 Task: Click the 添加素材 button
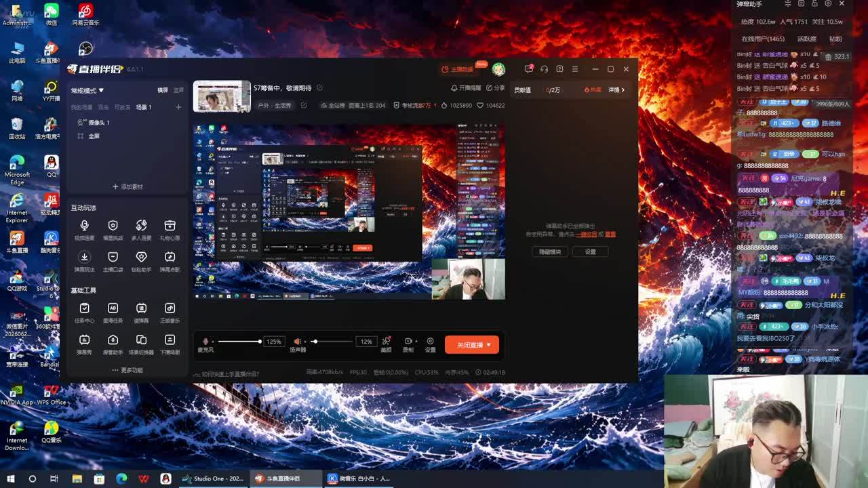(x=127, y=186)
